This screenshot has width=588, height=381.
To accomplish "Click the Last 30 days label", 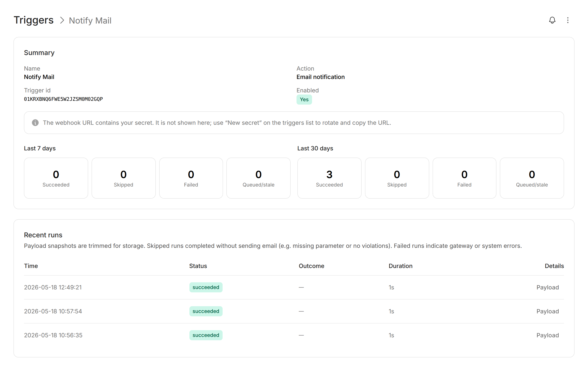I will point(315,148).
